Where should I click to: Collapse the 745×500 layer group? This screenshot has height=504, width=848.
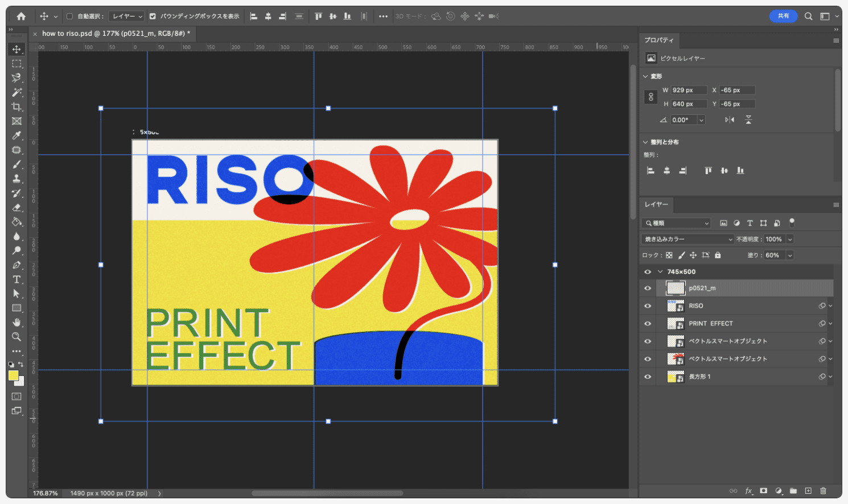(x=660, y=272)
